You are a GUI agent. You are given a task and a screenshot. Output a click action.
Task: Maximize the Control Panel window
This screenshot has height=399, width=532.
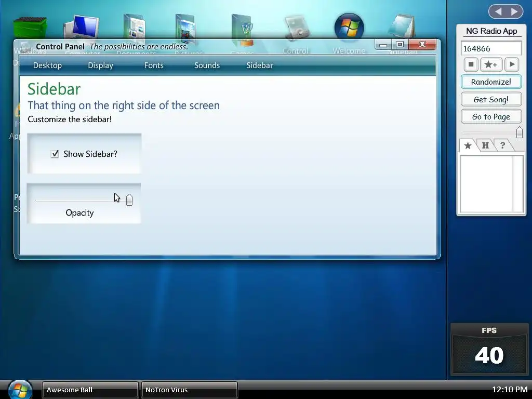pyautogui.click(x=400, y=45)
